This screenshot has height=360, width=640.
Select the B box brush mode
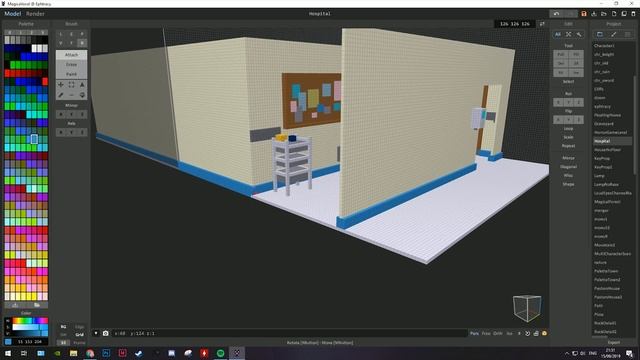82,43
